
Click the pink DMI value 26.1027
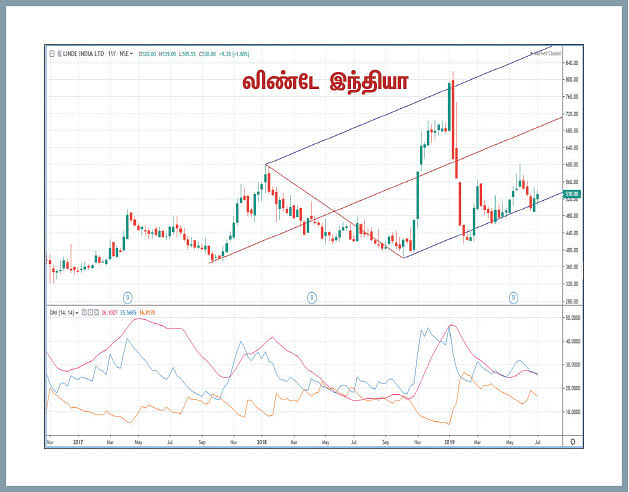click(x=110, y=313)
